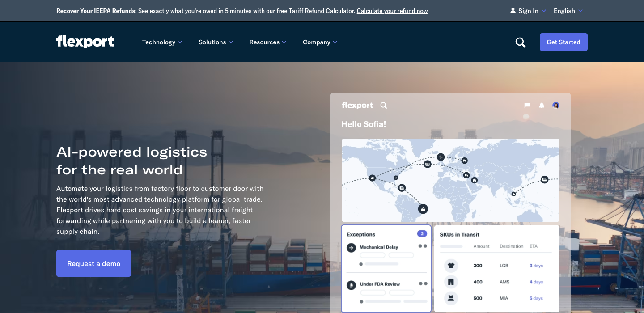Click the warehouse house marker on the map
This screenshot has height=313, width=644.
pyautogui.click(x=474, y=180)
